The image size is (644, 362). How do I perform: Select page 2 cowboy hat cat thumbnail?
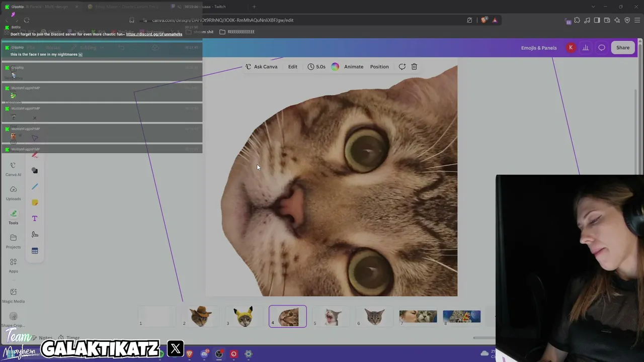[201, 316]
